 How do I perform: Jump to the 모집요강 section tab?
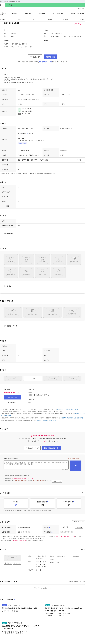2,19
